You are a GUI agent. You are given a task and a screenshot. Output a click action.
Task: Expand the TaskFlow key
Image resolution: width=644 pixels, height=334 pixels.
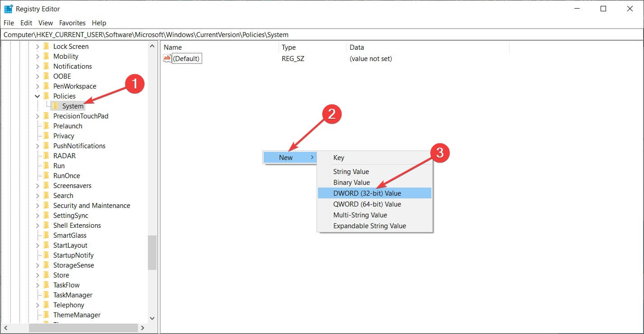tap(38, 285)
